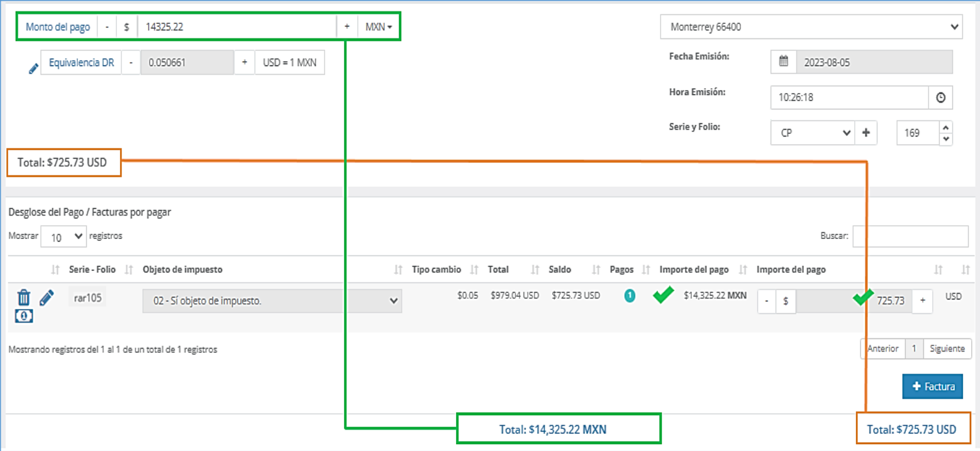
Task: Open the Mostrar 10 registros dropdown
Action: click(63, 237)
